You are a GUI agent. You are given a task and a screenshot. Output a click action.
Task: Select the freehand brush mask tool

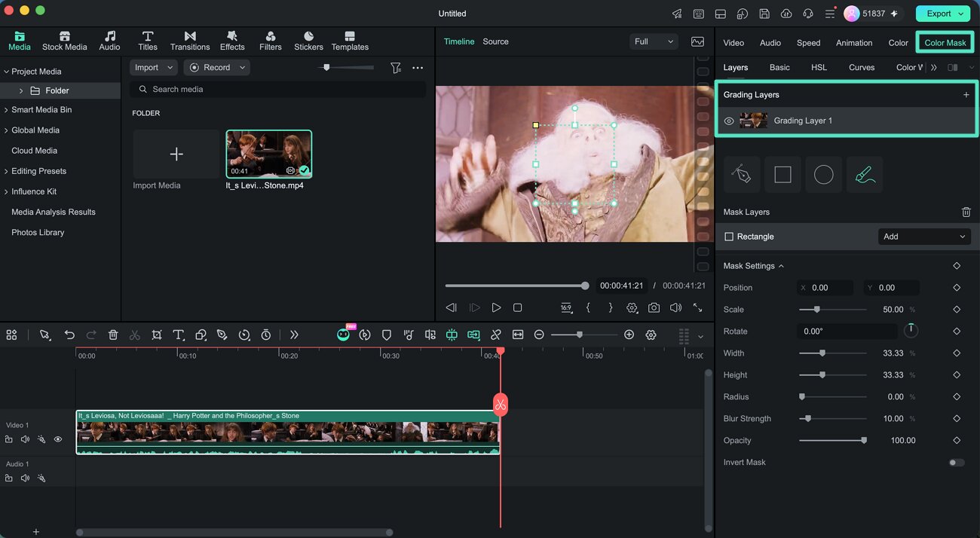click(865, 175)
